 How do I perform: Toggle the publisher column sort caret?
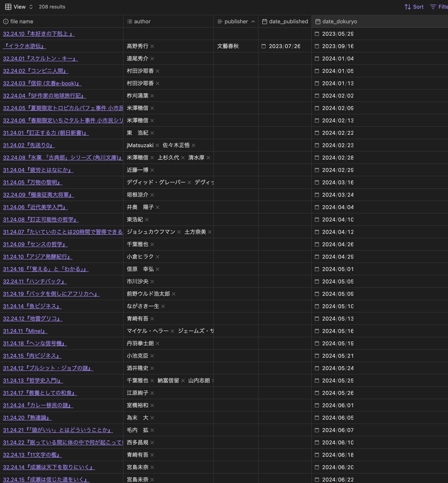tap(253, 21)
